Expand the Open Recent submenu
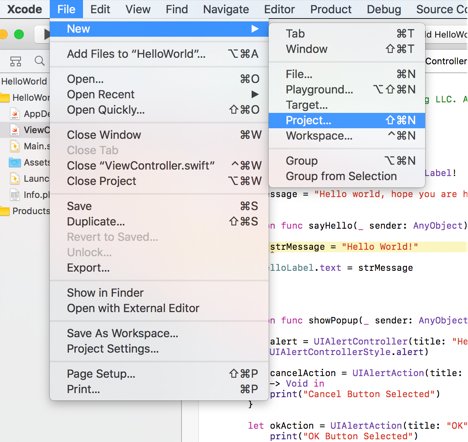The height and width of the screenshot is (442, 468). pyautogui.click(x=159, y=94)
